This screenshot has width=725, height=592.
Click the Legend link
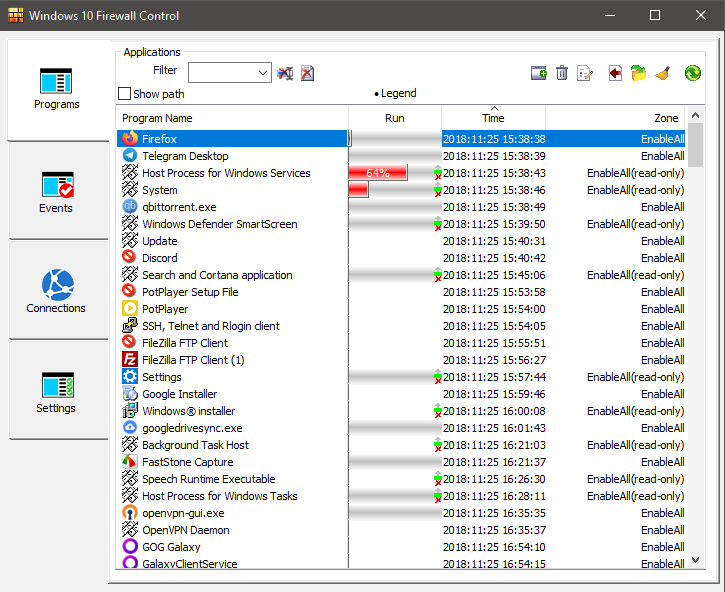(x=398, y=94)
